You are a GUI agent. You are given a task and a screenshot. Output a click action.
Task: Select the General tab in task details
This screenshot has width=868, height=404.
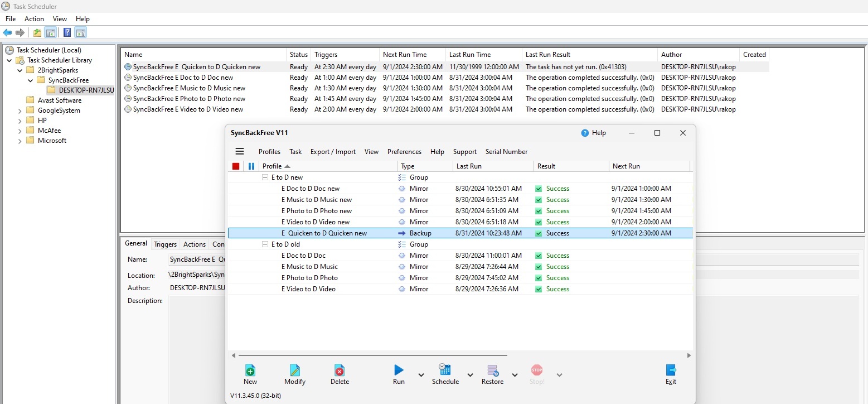(x=136, y=244)
